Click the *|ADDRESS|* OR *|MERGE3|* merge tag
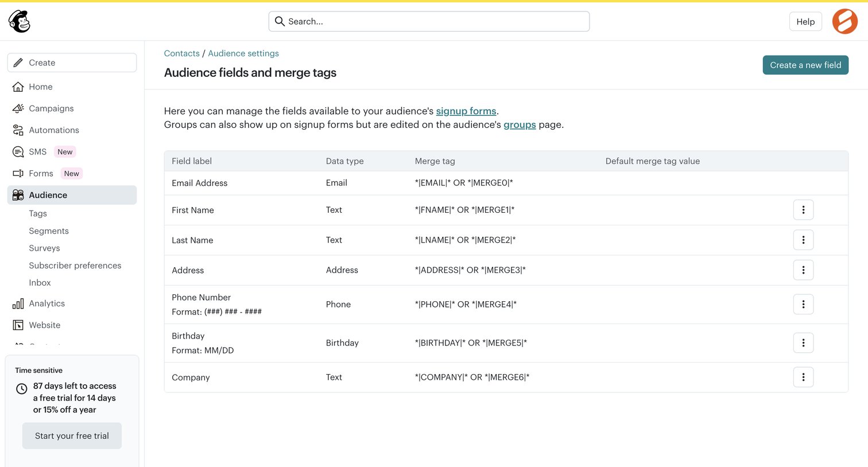 click(x=470, y=270)
